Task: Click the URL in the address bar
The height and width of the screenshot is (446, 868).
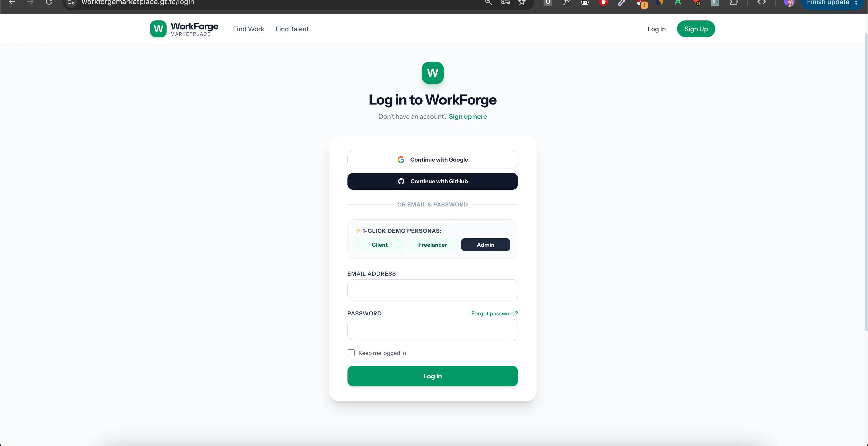Action: (x=138, y=3)
